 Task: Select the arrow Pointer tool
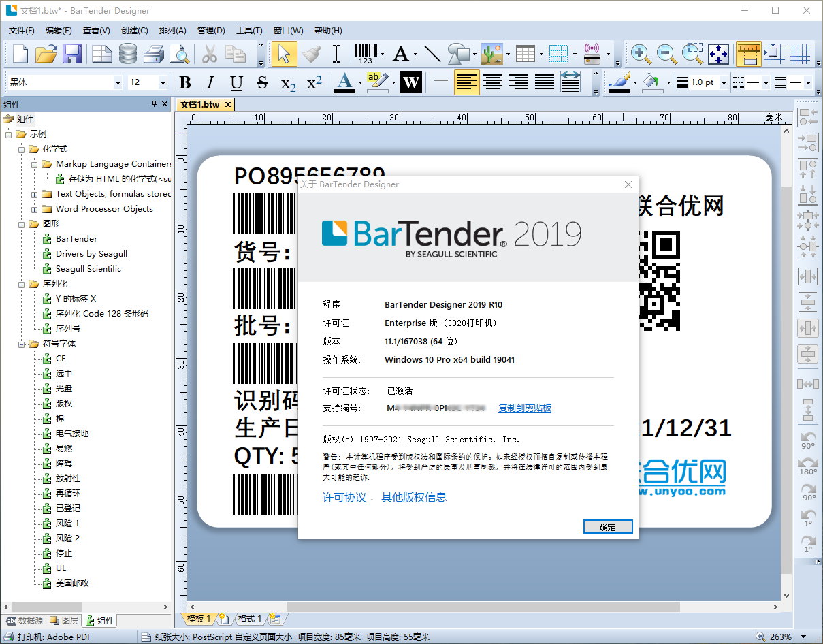[284, 54]
